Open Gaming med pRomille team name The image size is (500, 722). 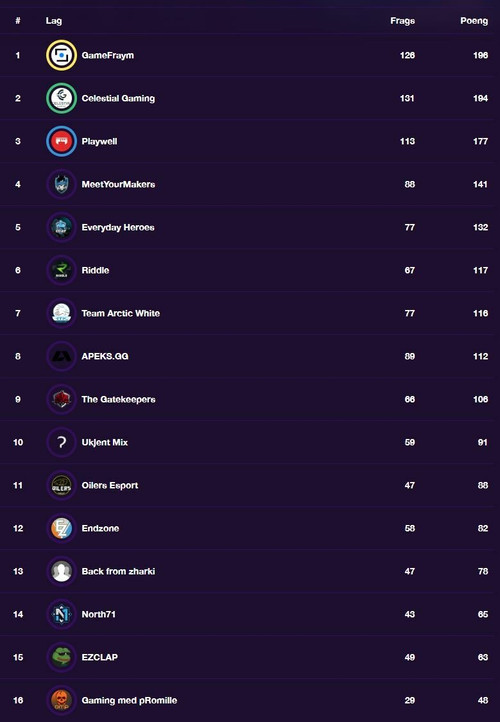(x=129, y=700)
